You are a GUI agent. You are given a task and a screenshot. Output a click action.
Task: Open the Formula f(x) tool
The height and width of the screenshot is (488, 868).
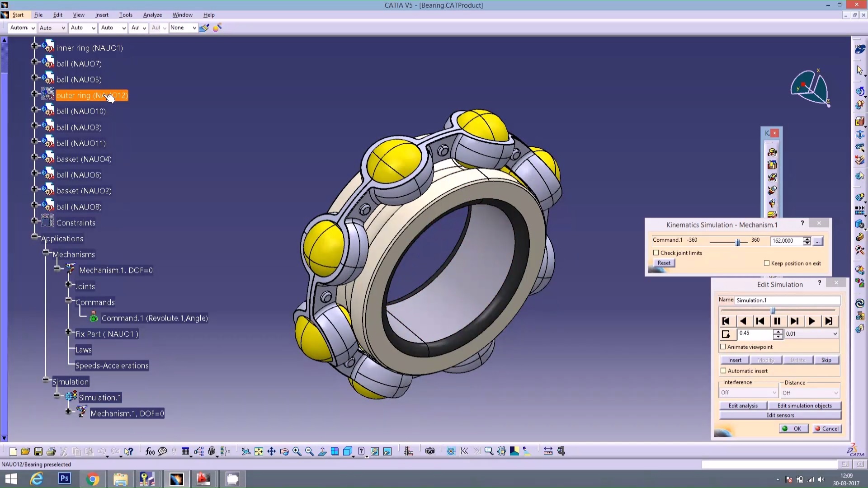click(149, 451)
